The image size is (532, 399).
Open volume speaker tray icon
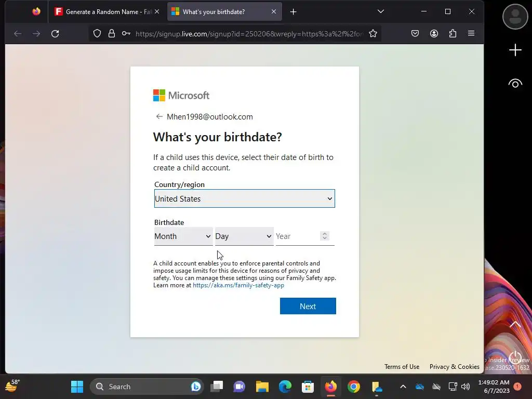(465, 387)
